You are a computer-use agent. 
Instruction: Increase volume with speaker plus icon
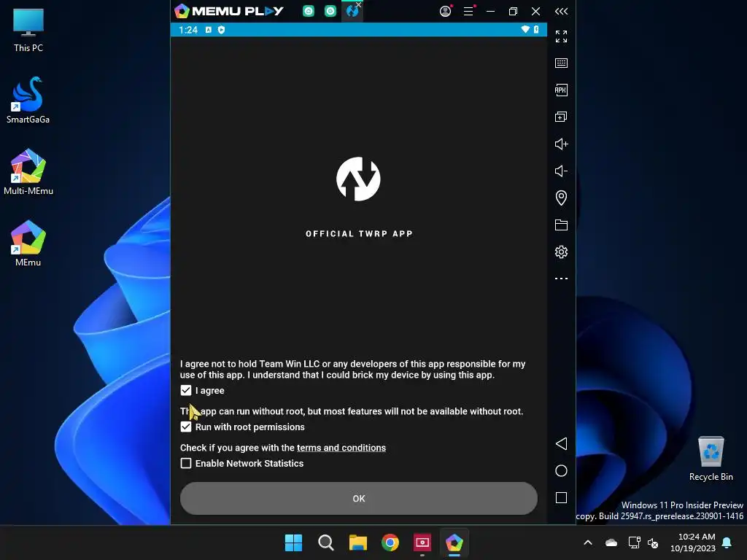[561, 144]
